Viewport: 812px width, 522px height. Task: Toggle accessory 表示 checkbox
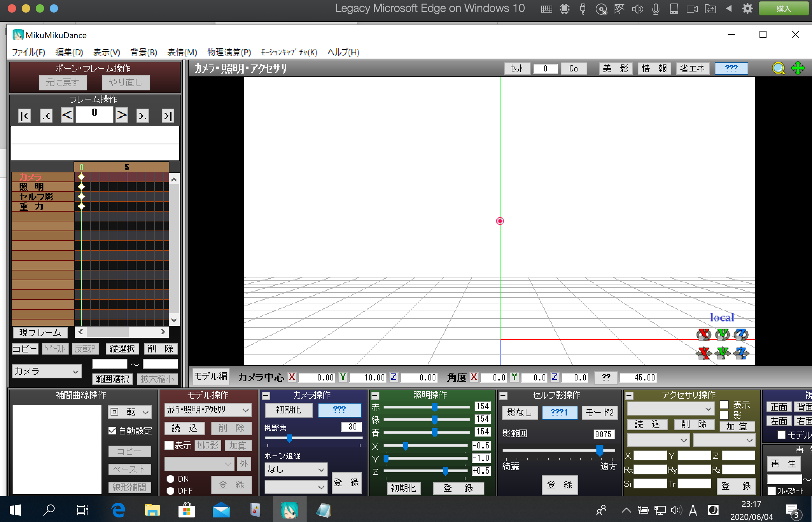tap(724, 405)
